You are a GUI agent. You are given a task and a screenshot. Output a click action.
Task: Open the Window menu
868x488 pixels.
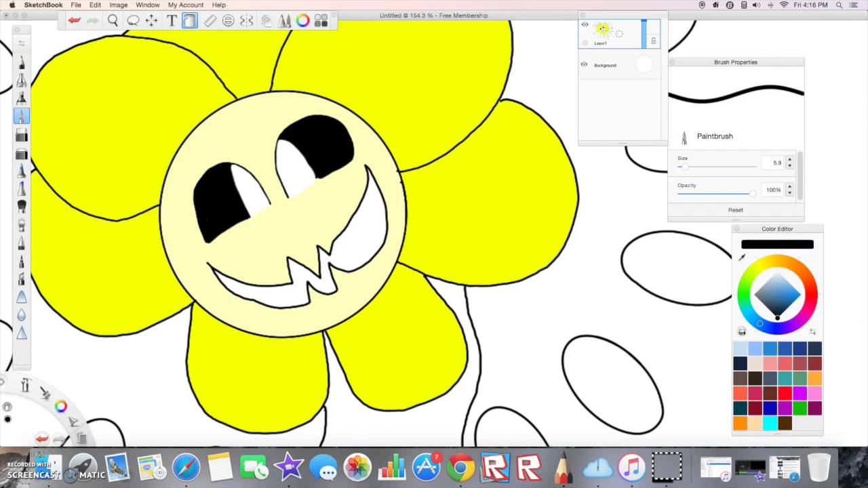147,5
